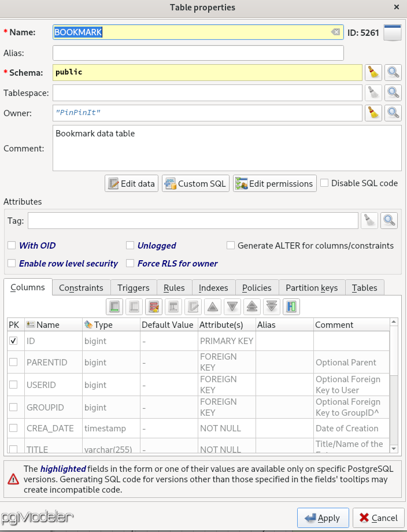Viewport: 407px width, 532px height.
Task: Enable the Unlogged option
Action: point(129,245)
